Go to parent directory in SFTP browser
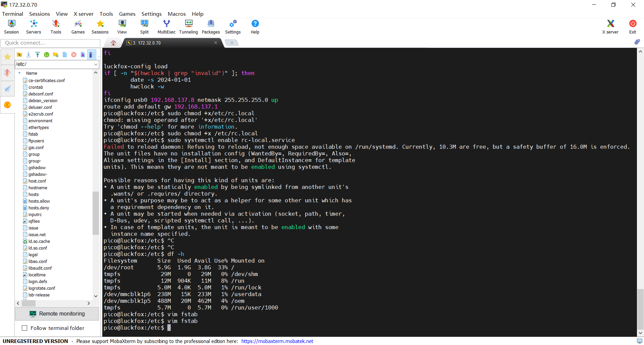644x345 pixels. coord(19,55)
